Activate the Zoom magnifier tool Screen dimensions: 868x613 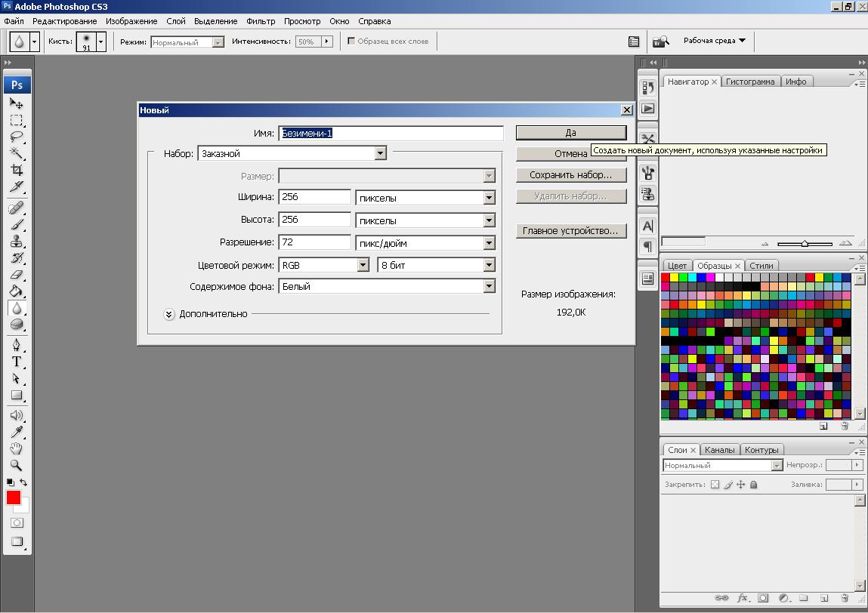pyautogui.click(x=16, y=466)
